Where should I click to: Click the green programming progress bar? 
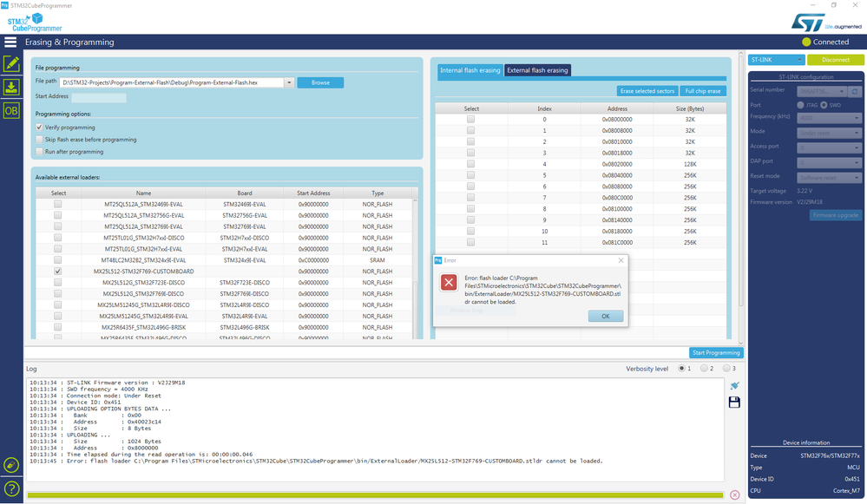point(376,495)
